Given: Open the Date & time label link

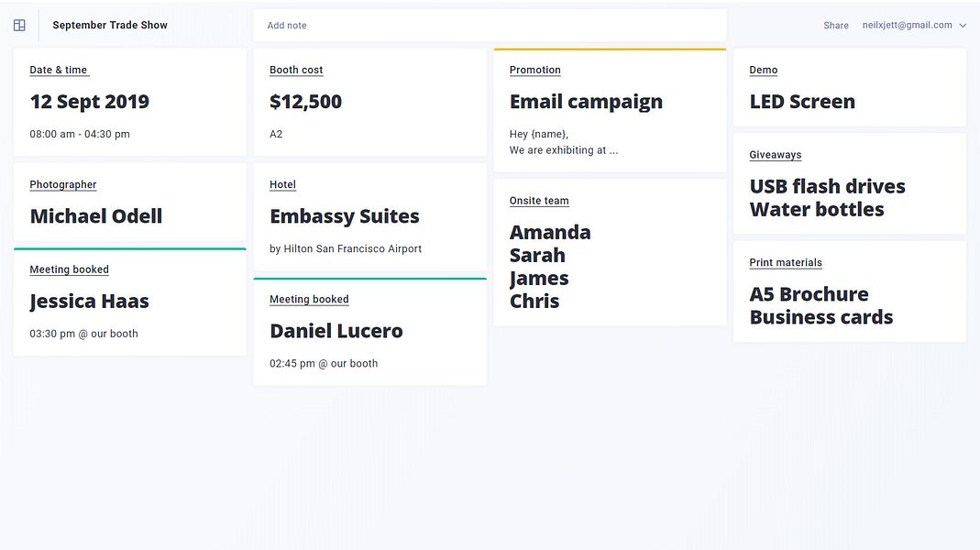Looking at the screenshot, I should coord(59,70).
